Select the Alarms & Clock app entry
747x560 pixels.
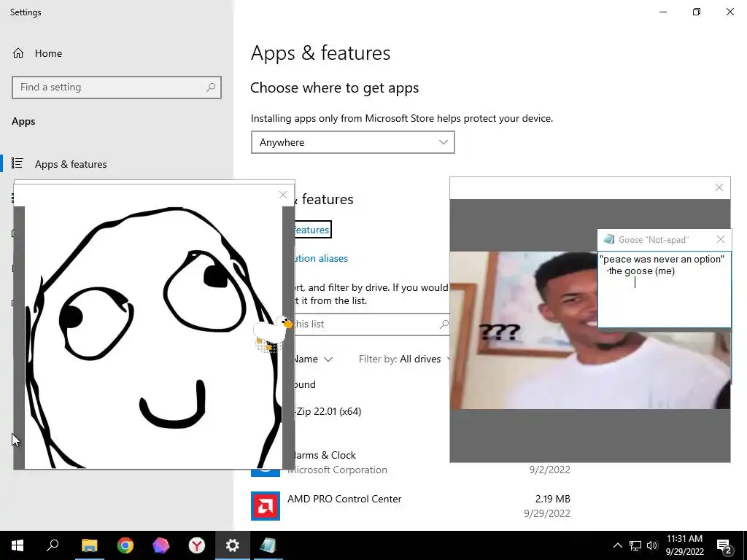click(x=325, y=455)
